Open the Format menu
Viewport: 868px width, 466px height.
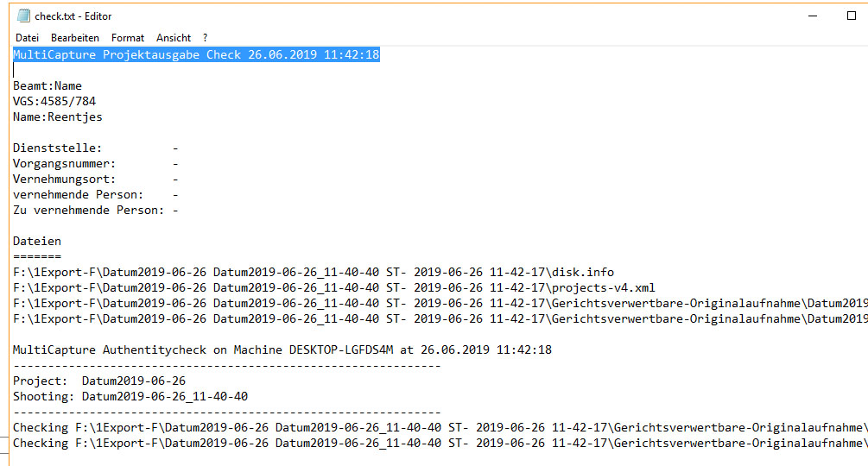[x=127, y=38]
